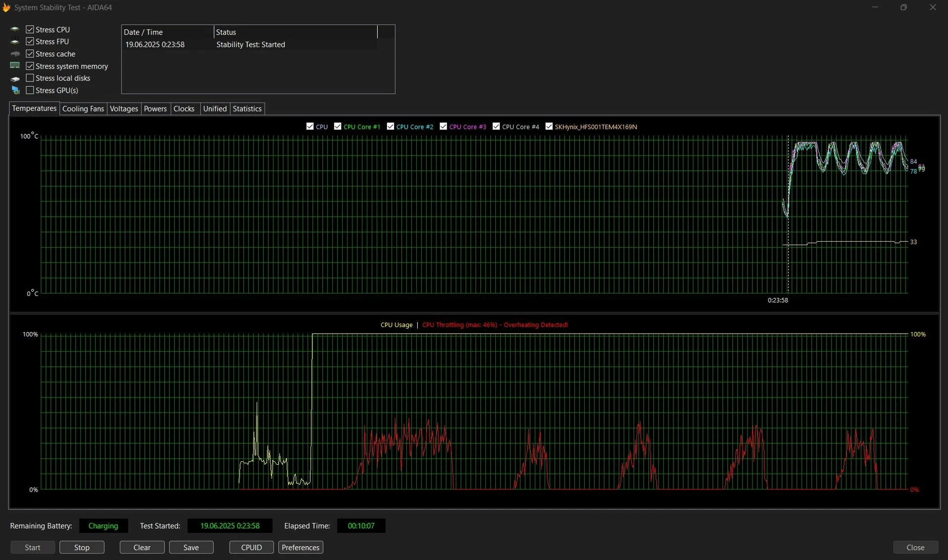Screen dimensions: 948x560
Task: Uncheck the Stress FPU checkbox
Action: tap(30, 41)
